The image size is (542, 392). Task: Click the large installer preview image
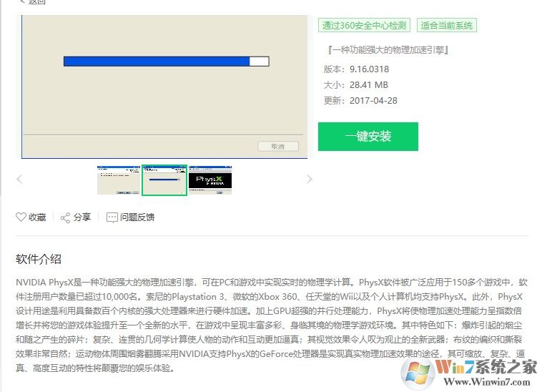click(164, 87)
